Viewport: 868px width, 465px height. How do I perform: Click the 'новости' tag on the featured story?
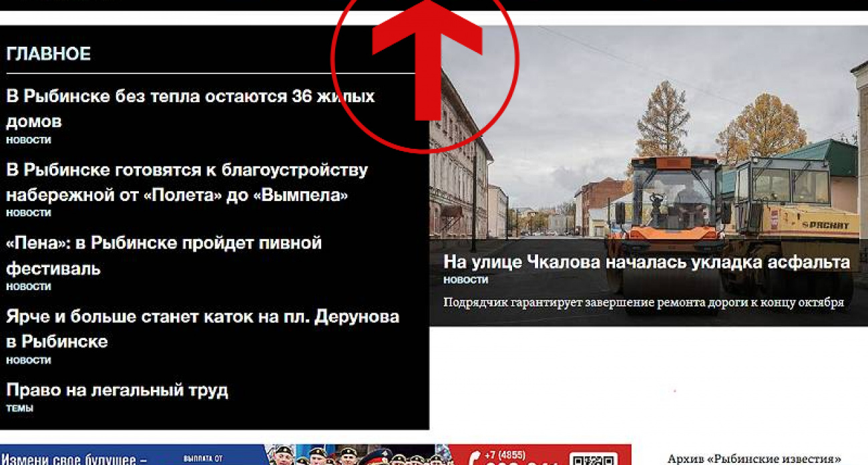[x=465, y=280]
